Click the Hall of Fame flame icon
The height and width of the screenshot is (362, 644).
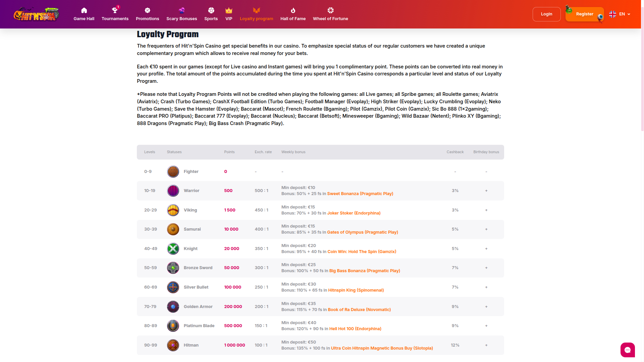point(293,10)
